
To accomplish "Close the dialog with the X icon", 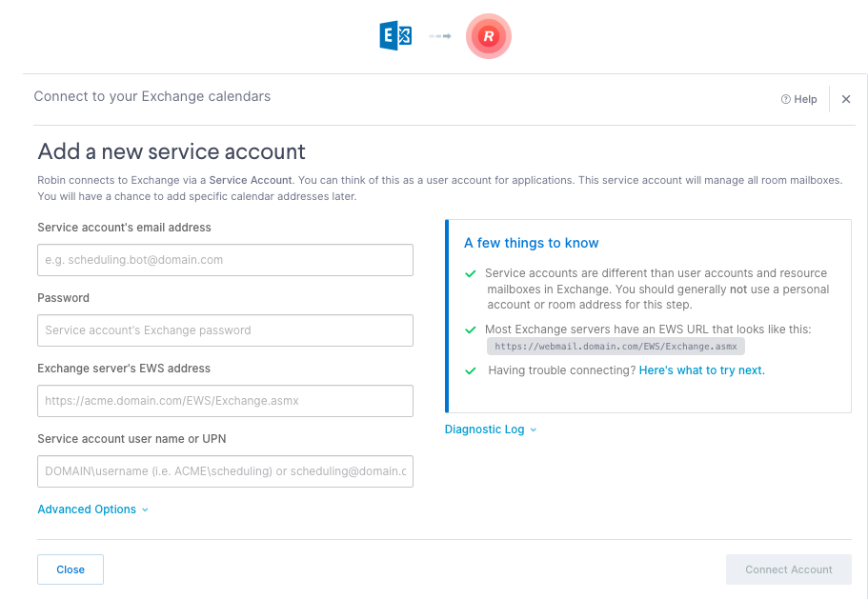I will point(846,99).
